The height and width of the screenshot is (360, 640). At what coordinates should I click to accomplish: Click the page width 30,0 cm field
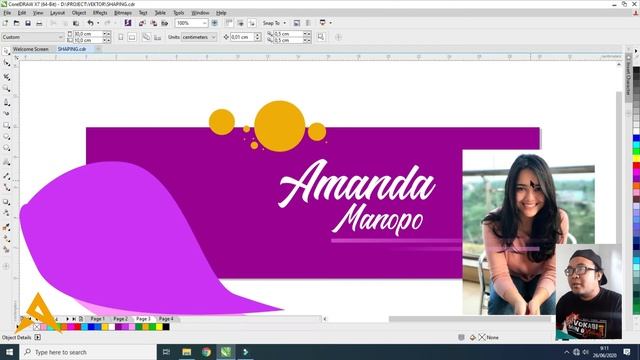click(88, 34)
